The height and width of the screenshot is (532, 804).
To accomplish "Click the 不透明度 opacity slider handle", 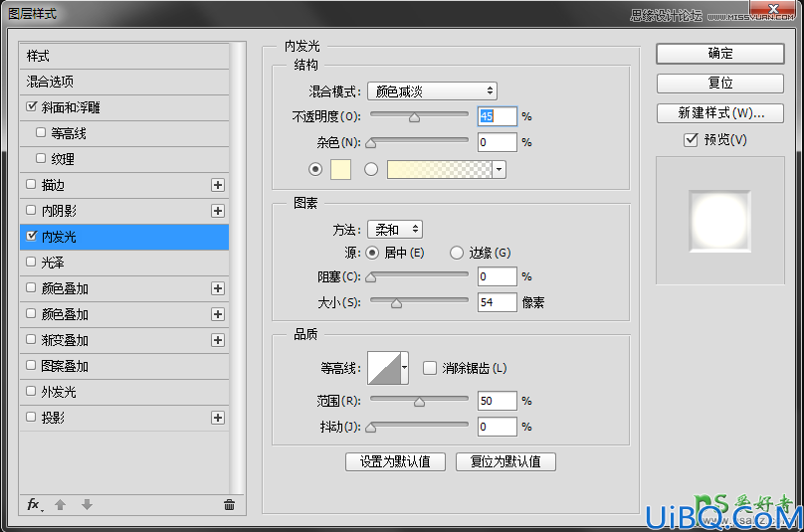I will click(414, 117).
